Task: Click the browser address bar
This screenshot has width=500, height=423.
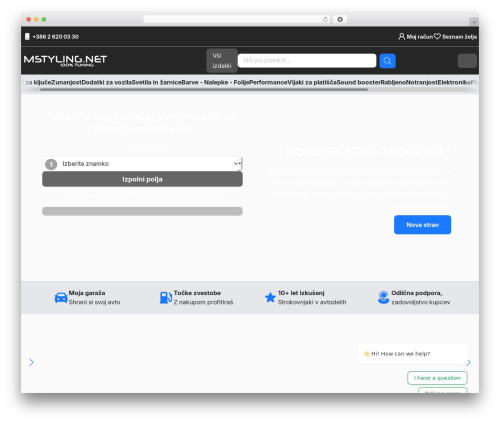Action: (237, 19)
